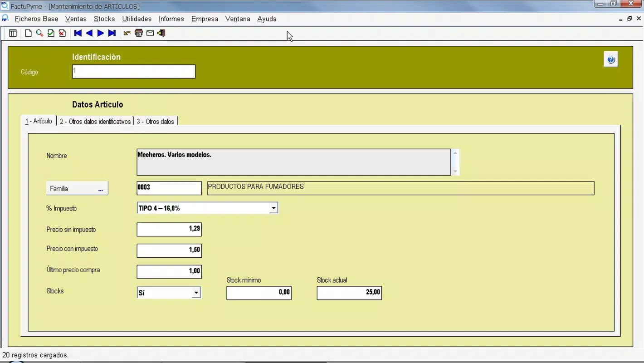Click the Nombre text area
This screenshot has width=644, height=363.
(x=293, y=162)
